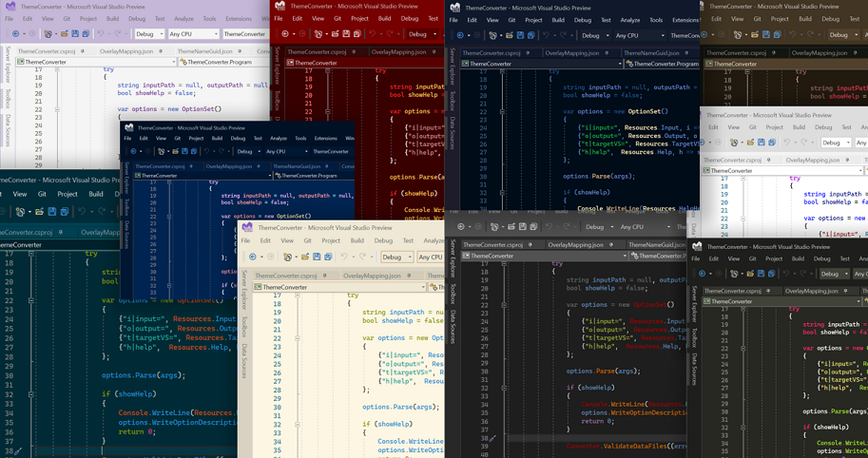Open Any CPU dropdown in top dark blue window
868x458 pixels.
click(640, 35)
